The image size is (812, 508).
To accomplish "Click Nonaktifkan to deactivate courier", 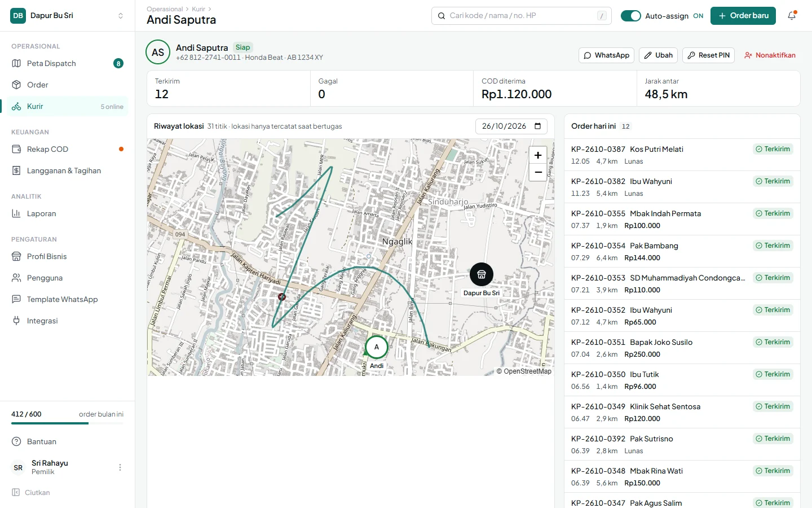I will tap(770, 55).
